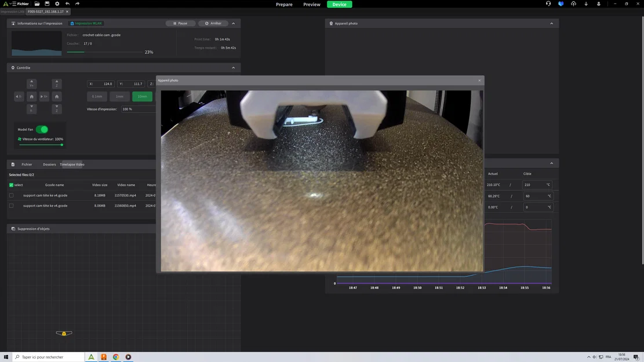644x362 pixels.
Task: Check the green select all checkbox
Action: coord(11,184)
